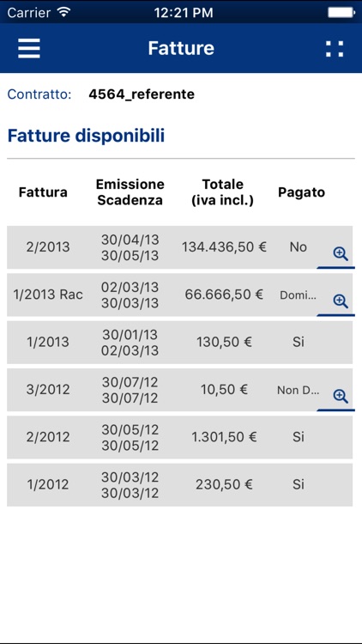Open magnifier for invoice 1/2013 Rac
Viewport: 362px width, 644px height.
(341, 301)
